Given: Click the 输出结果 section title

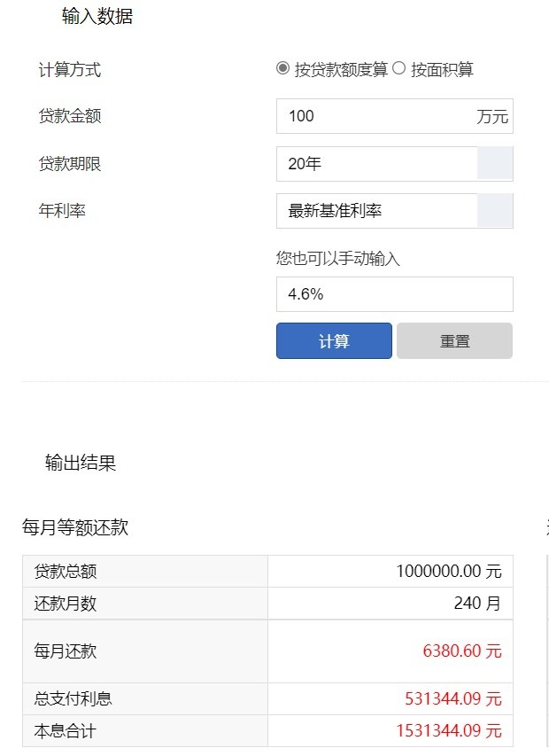Looking at the screenshot, I should 81,463.
